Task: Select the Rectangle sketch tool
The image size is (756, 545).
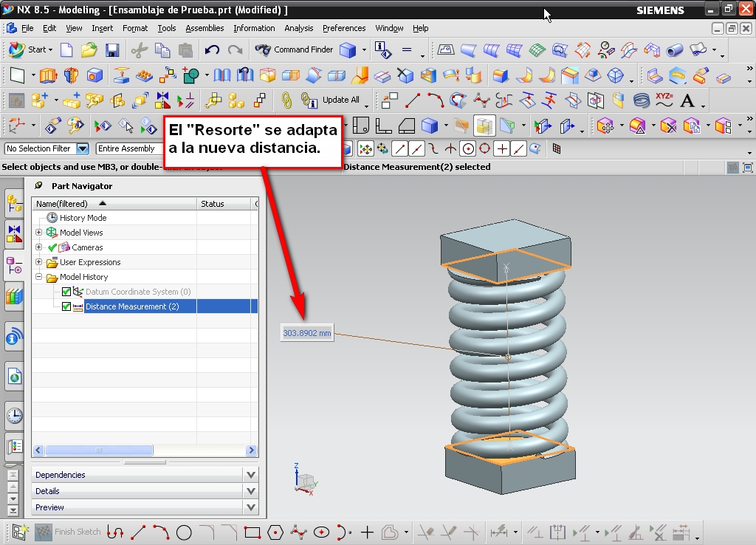Action: tap(252, 532)
